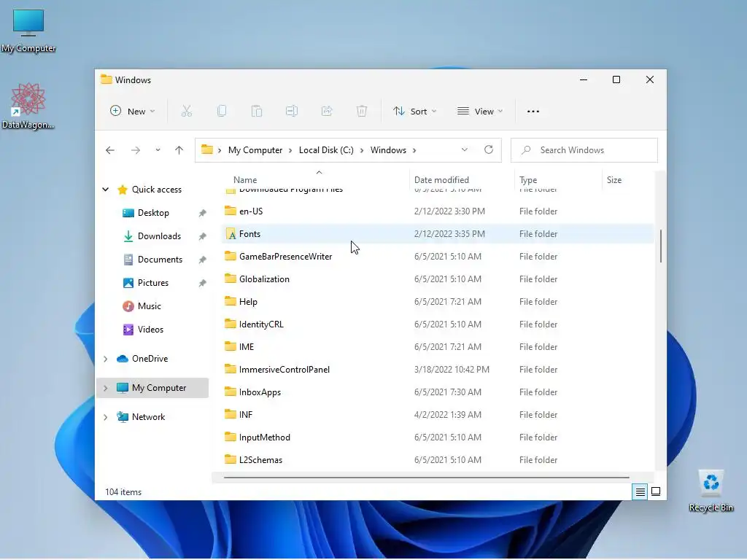Sort by Type column header
747x560 pixels.
528,180
